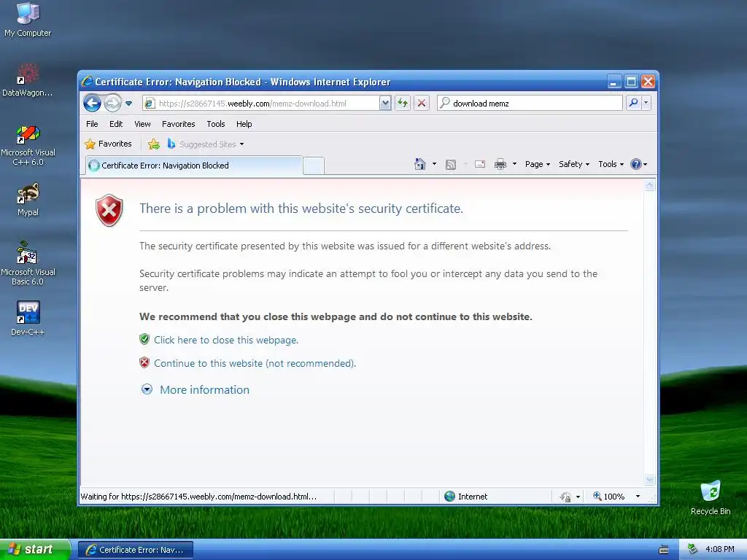Click the RSS Feeds icon

click(x=450, y=165)
